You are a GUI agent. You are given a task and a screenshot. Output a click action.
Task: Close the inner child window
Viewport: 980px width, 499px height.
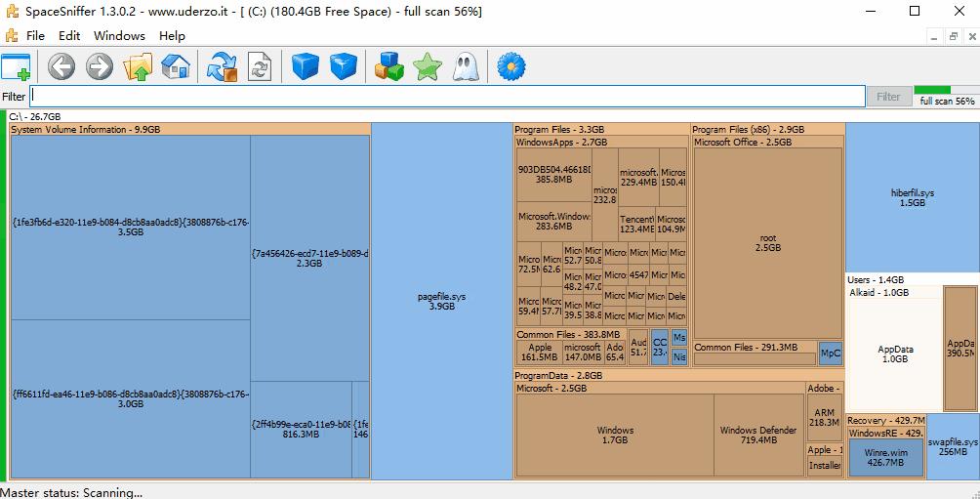972,36
